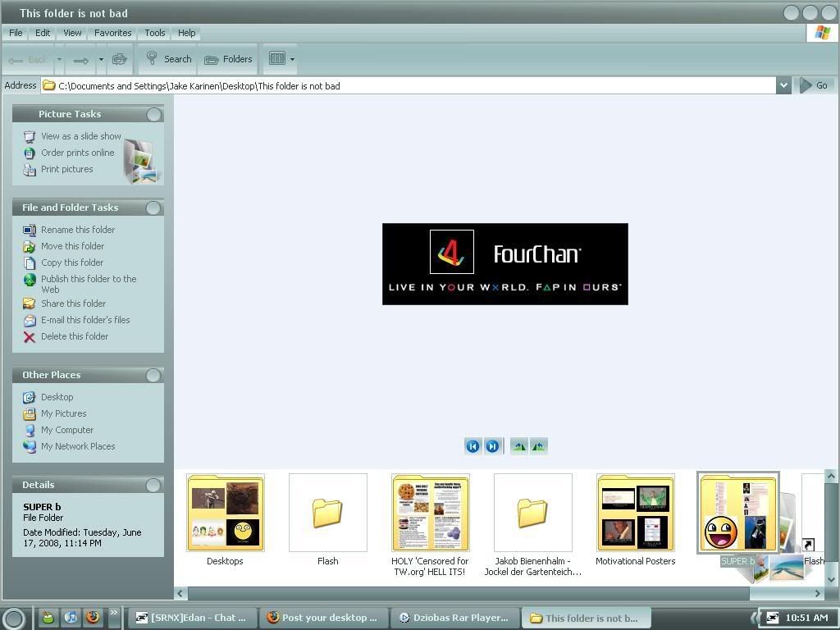Click the filmstrip scroll right arrow
The height and width of the screenshot is (630, 840).
click(818, 593)
